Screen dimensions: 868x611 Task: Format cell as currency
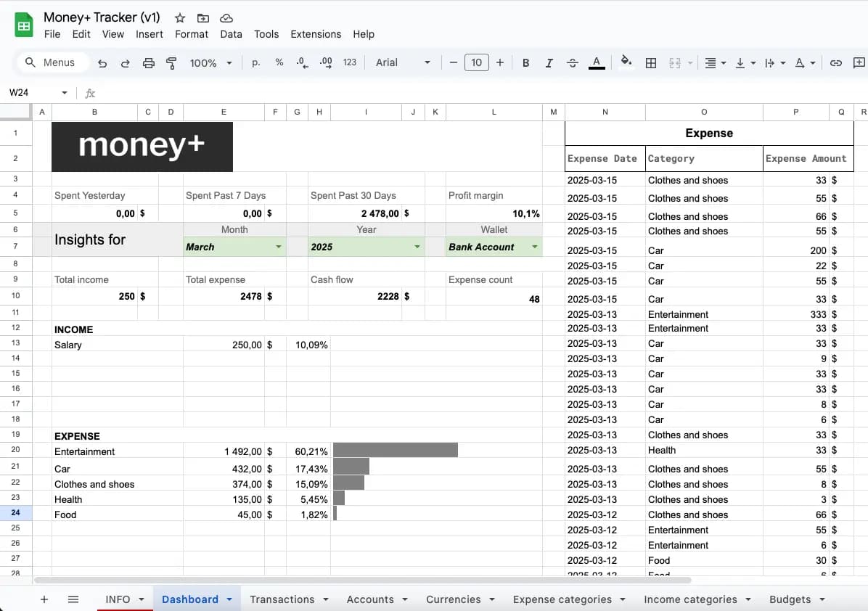(x=255, y=62)
